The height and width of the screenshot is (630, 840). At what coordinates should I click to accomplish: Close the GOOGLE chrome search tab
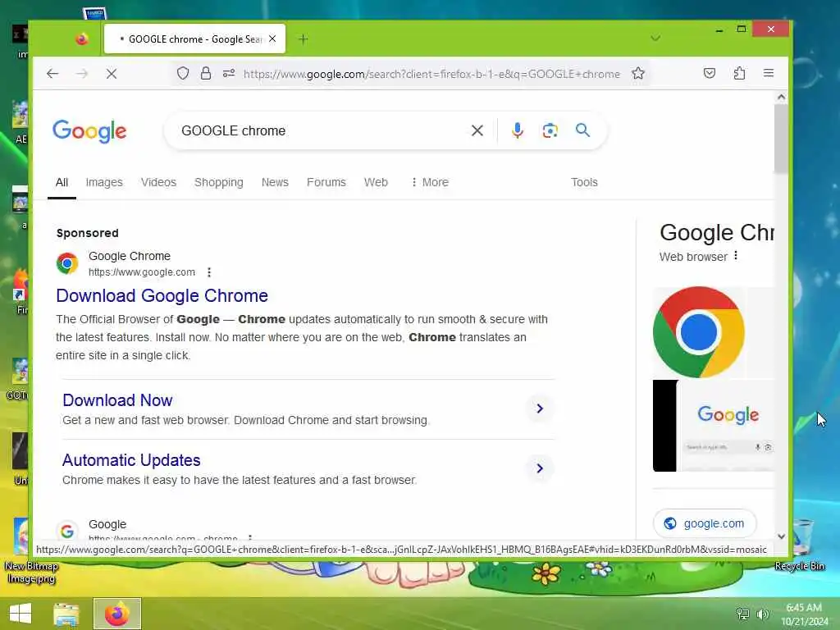[x=272, y=39]
